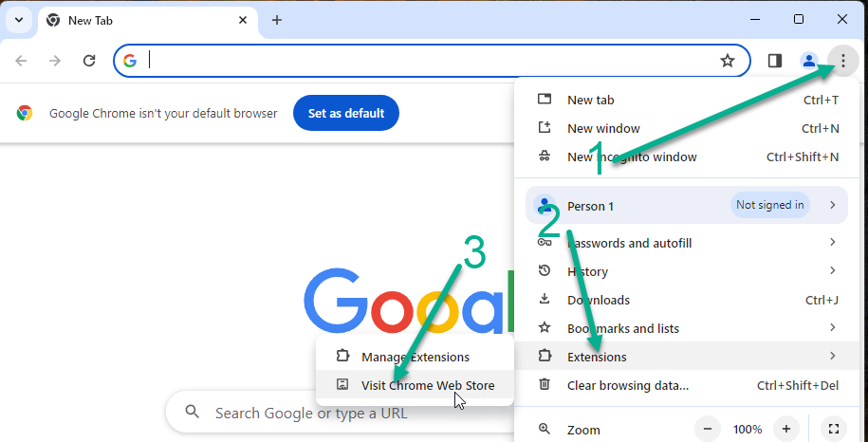
Task: Click the three-dot Chrome menu button
Action: pyautogui.click(x=842, y=61)
